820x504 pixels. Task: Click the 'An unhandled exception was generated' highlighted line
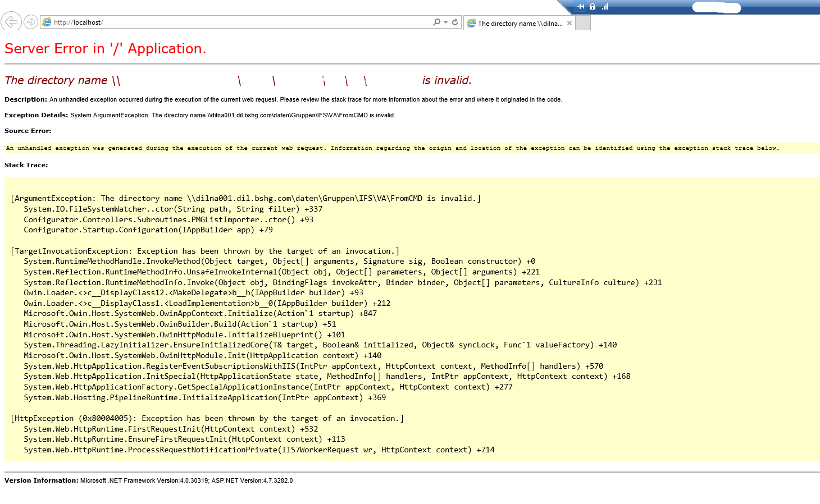click(x=393, y=148)
